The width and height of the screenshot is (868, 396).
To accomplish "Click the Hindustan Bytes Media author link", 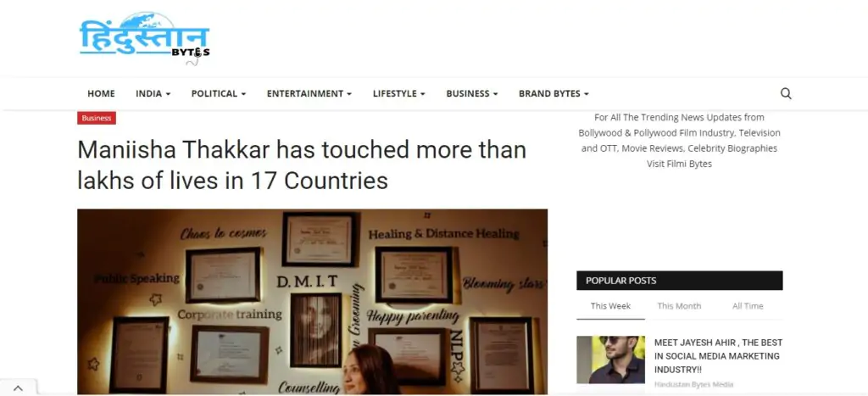I will (x=693, y=384).
